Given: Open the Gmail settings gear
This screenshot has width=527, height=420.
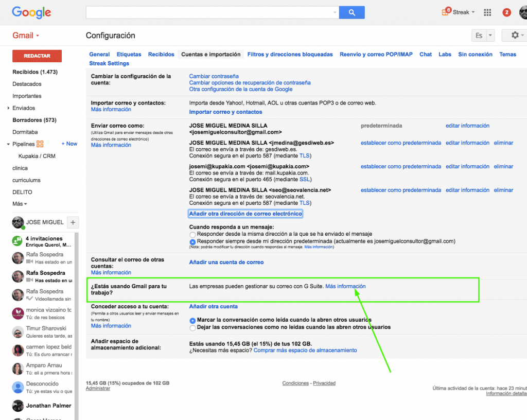Looking at the screenshot, I should 514,36.
